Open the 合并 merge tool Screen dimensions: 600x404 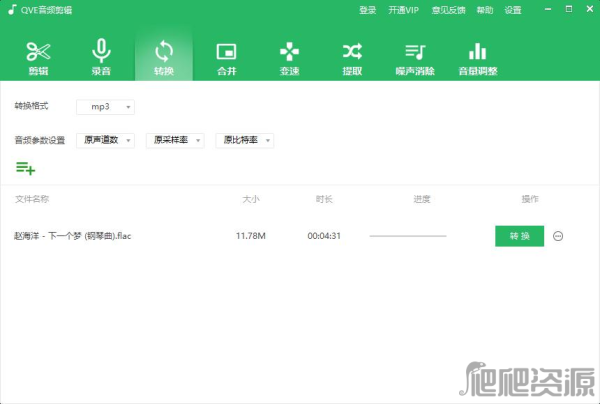tap(227, 58)
